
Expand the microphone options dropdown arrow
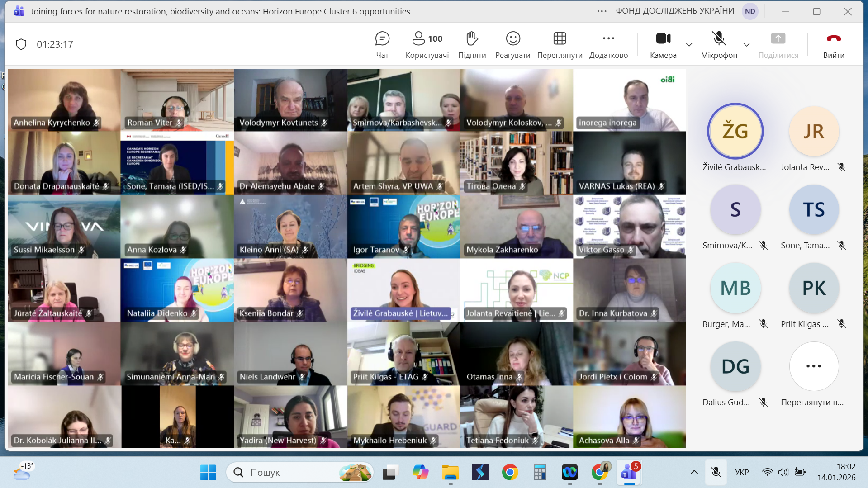click(746, 44)
